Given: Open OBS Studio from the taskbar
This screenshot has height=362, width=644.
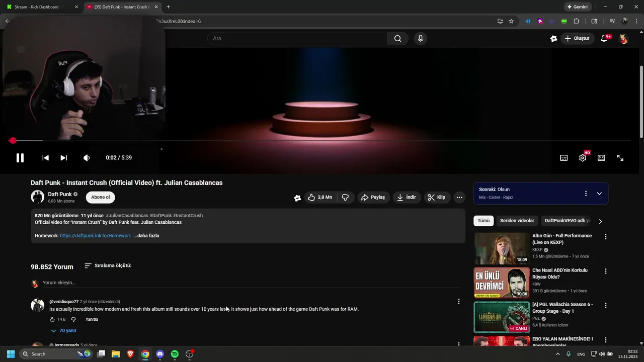Looking at the screenshot, I should pos(190,354).
